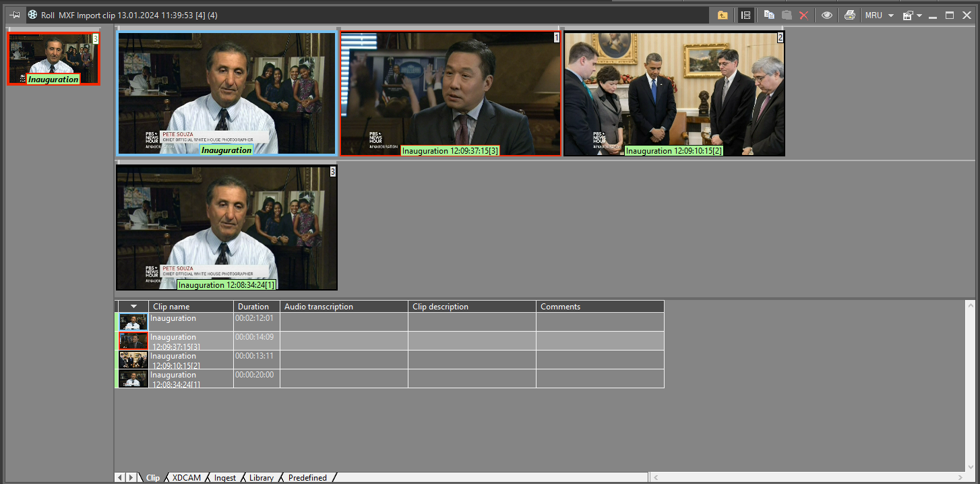Click the copy clips icon
The width and height of the screenshot is (980, 484).
[x=769, y=15]
